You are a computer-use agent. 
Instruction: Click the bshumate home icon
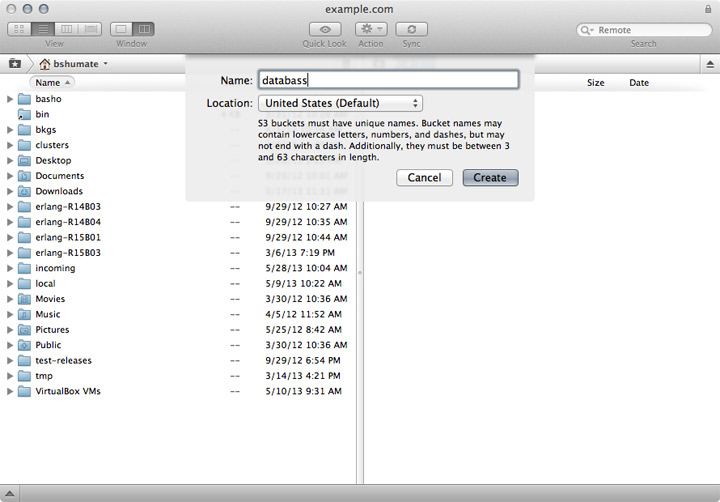pyautogui.click(x=45, y=63)
